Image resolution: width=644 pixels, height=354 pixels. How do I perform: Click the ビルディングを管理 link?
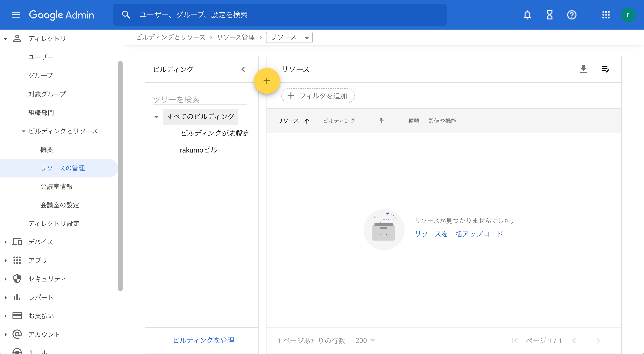click(x=204, y=340)
